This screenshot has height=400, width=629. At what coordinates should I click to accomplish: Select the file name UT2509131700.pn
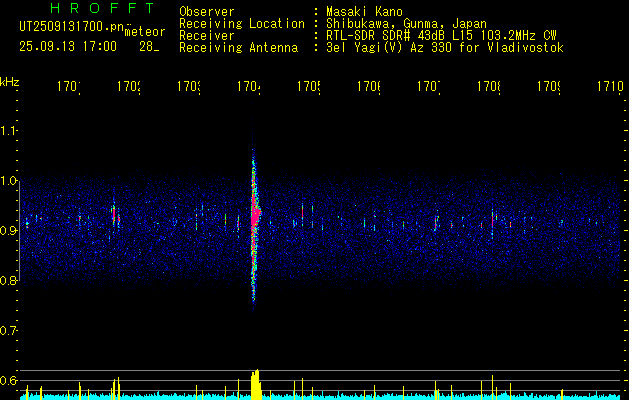point(71,27)
